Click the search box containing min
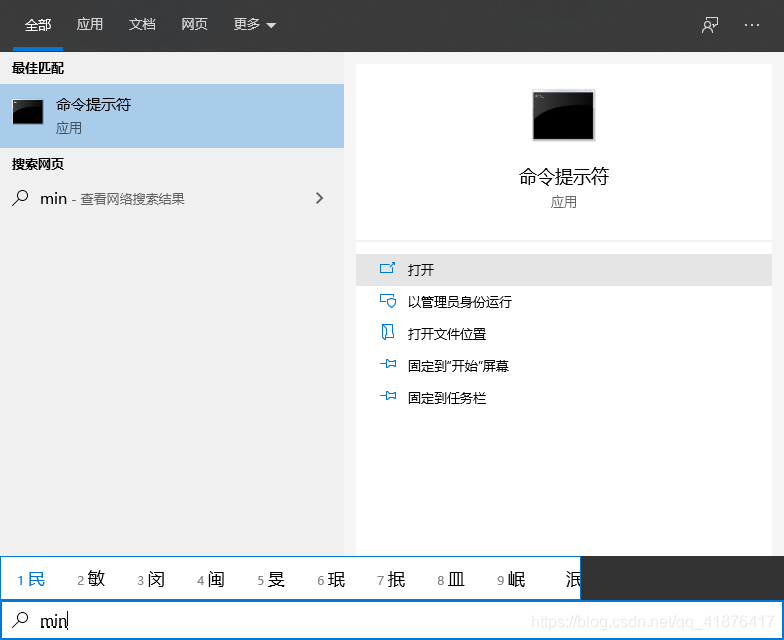This screenshot has height=640, width=784. click(392, 620)
